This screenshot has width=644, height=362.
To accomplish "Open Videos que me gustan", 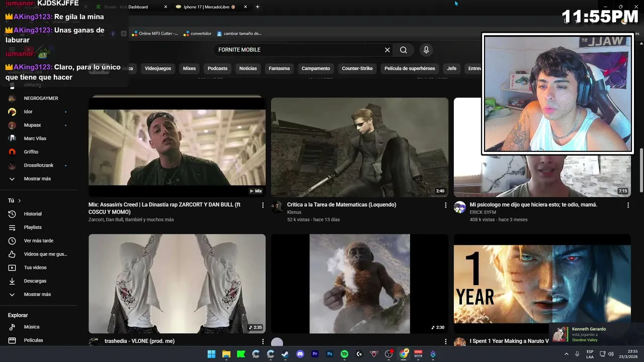I will pos(38,254).
